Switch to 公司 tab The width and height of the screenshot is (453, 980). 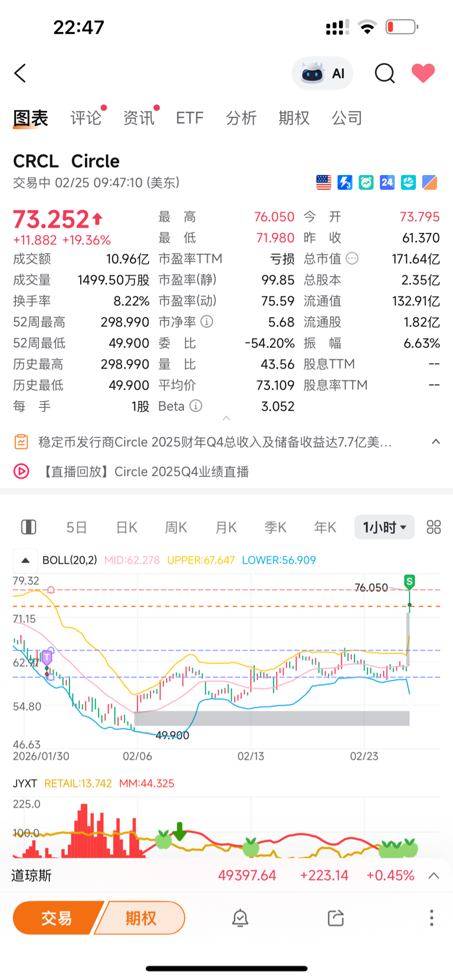click(347, 118)
